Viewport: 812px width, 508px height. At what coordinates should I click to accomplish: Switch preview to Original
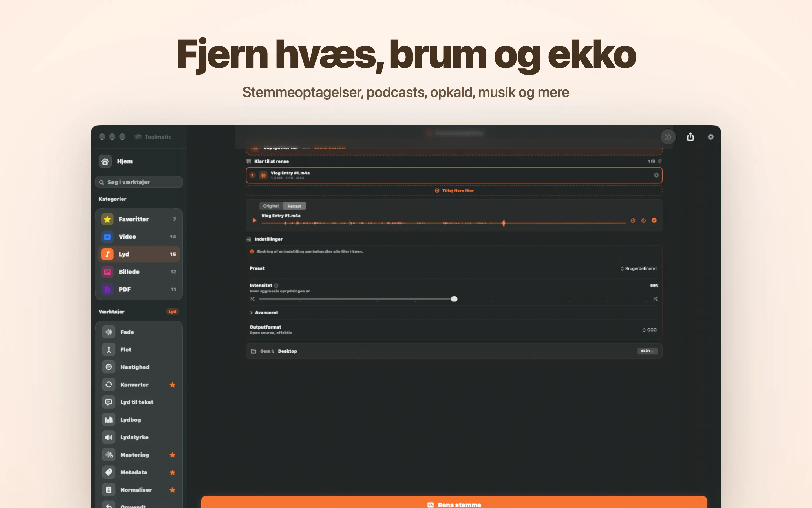click(x=271, y=206)
